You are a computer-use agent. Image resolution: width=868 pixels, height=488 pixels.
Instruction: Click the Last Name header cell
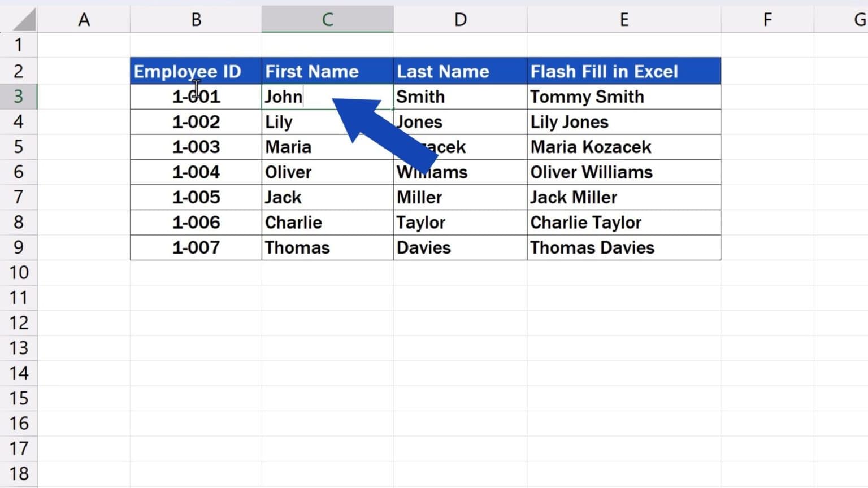point(460,71)
